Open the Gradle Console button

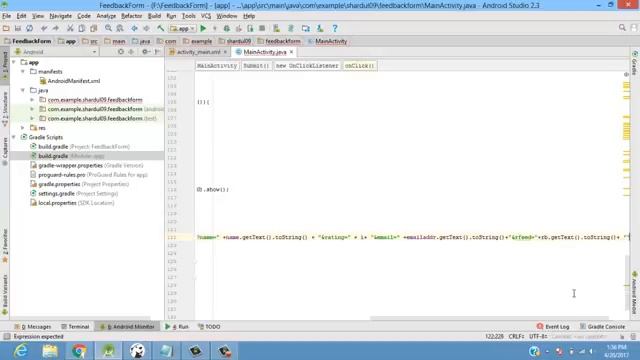tap(602, 327)
